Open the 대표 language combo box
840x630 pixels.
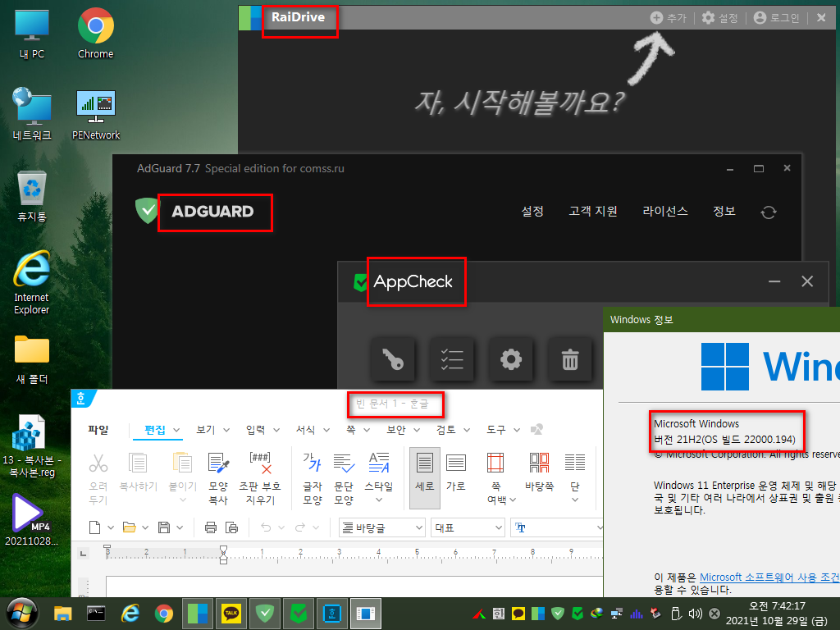tap(468, 527)
